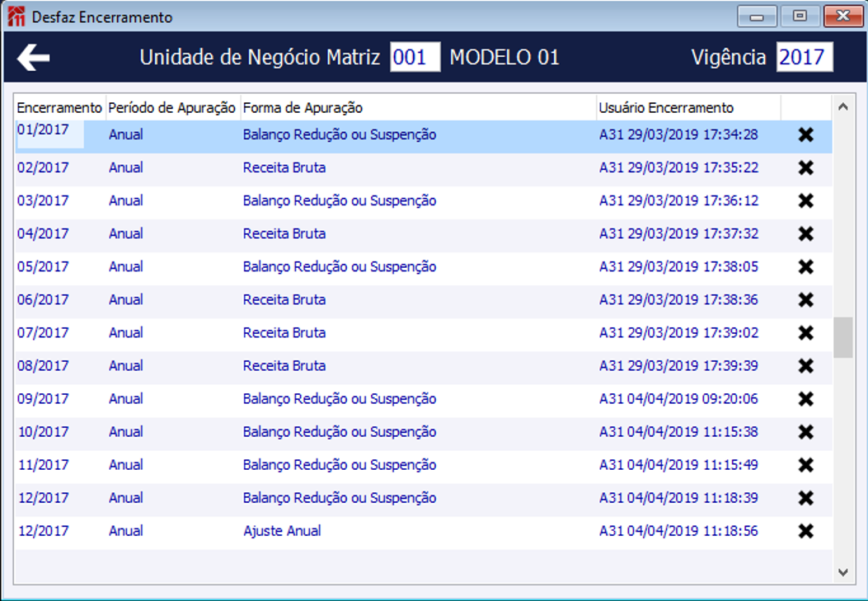The width and height of the screenshot is (868, 601).
Task: Click Receita Bruta in the 08/2017 row
Action: 284,366
